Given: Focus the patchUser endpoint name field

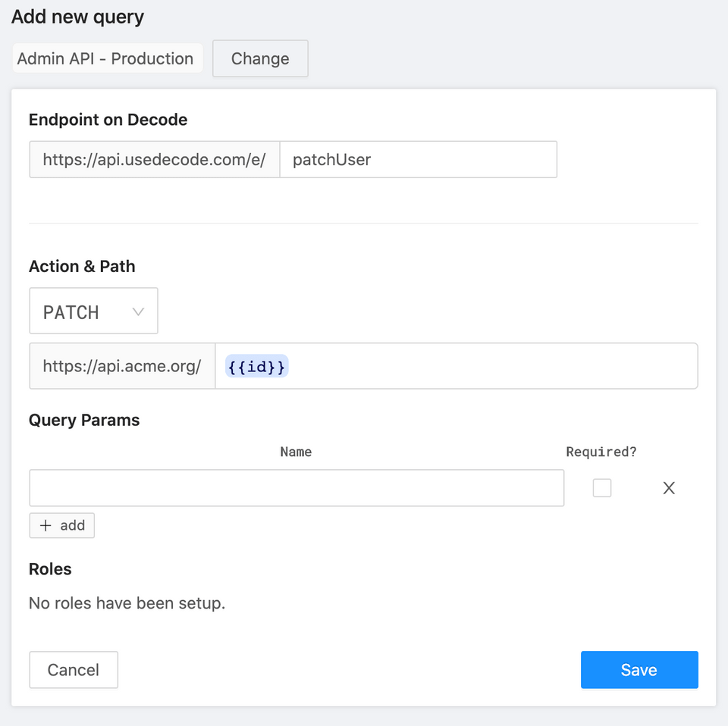Looking at the screenshot, I should point(418,159).
